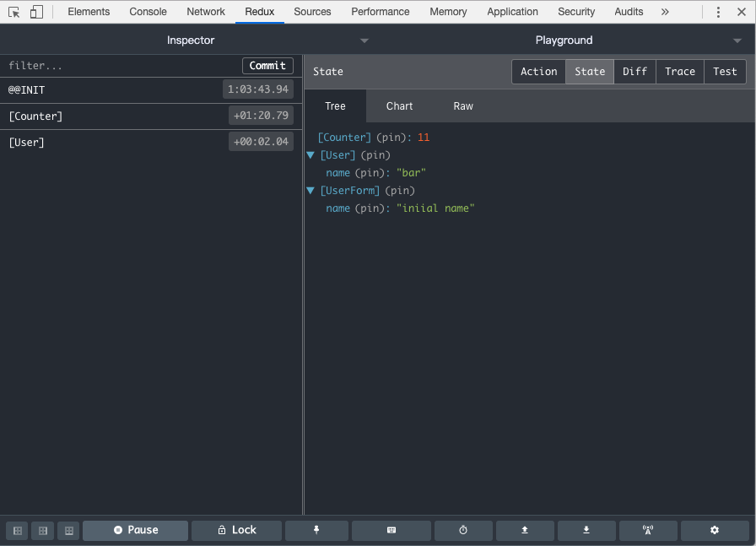Click the import state upload icon

[x=525, y=530]
